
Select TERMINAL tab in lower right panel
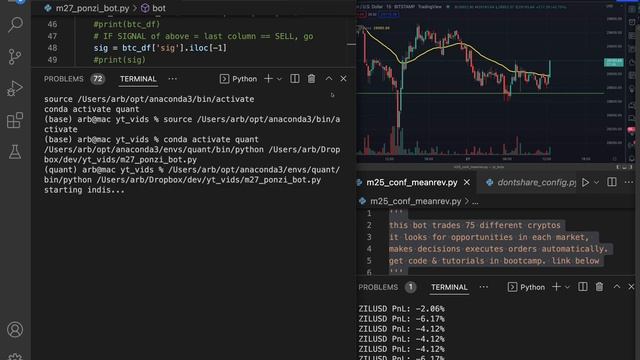(x=449, y=287)
